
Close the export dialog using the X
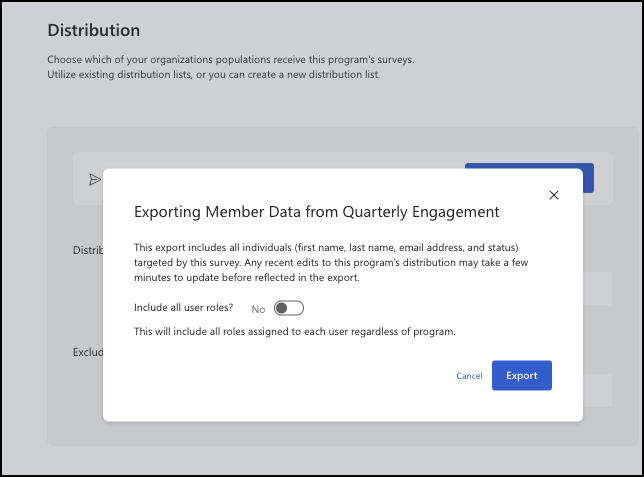point(554,195)
